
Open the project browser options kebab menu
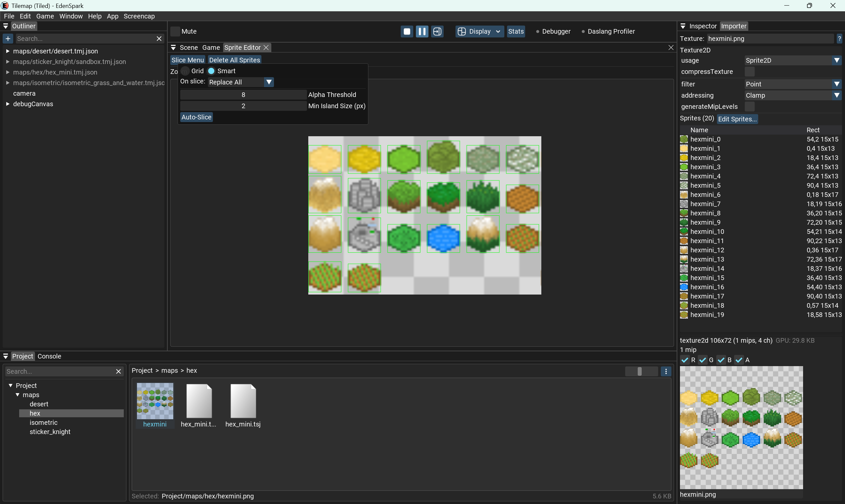666,371
